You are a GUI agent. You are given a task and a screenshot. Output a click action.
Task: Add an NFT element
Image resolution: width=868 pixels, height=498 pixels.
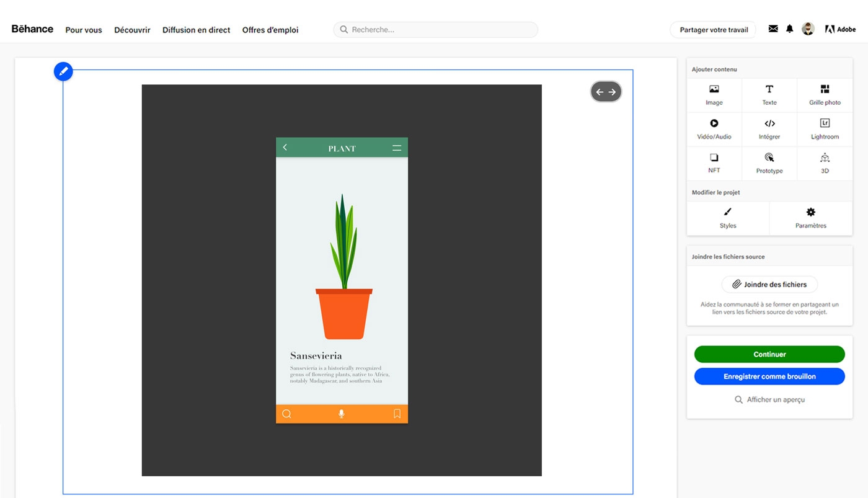point(713,162)
